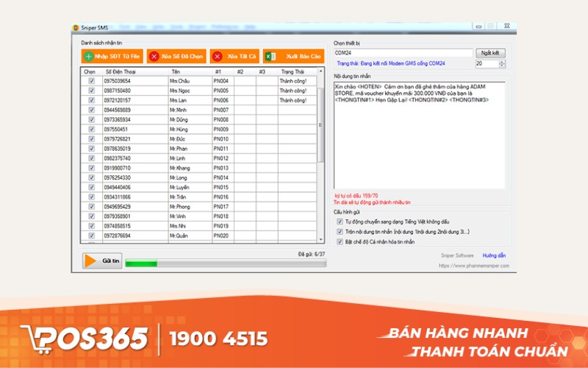588x368 pixels.
Task: Import numbers with Nhập SĐT Từ File button
Action: click(112, 57)
